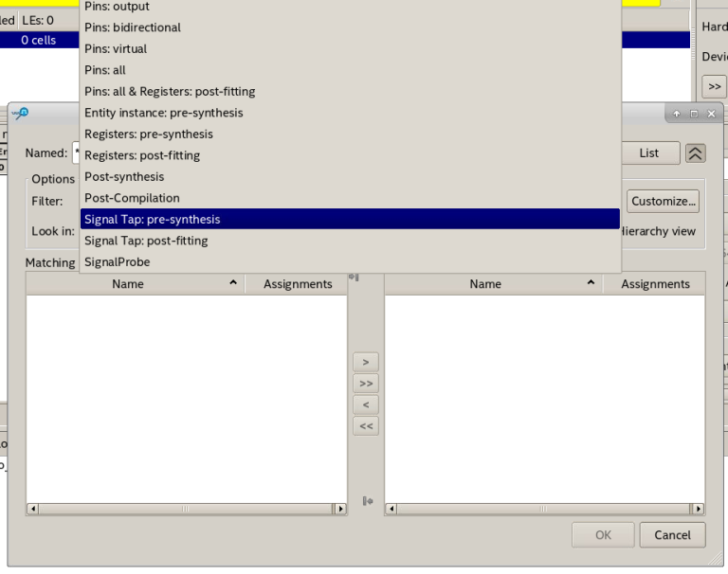Image resolution: width=728 pixels, height=574 pixels.
Task: Click the single left arrow to remove selected node
Action: [365, 405]
